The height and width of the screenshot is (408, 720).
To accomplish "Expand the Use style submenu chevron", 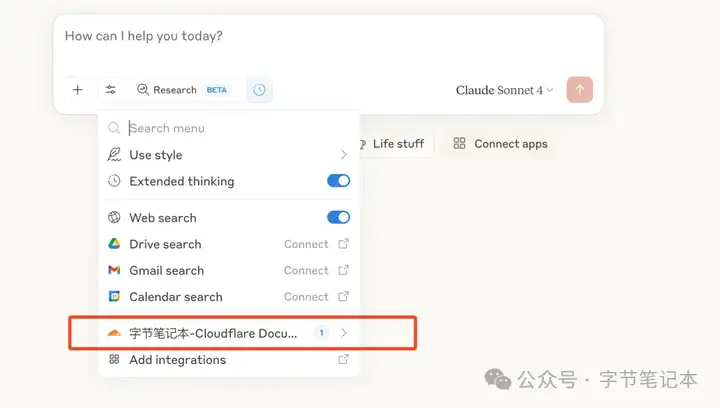I will click(343, 155).
